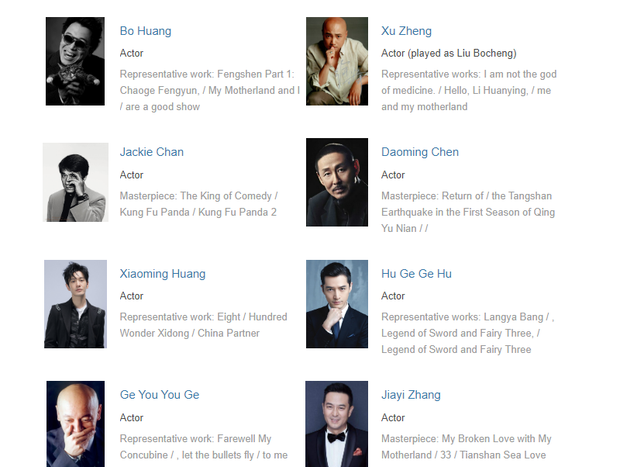Screen dimensions: 620x467
Task: Open Xiaoming Huang's profile link
Action: [x=162, y=274]
